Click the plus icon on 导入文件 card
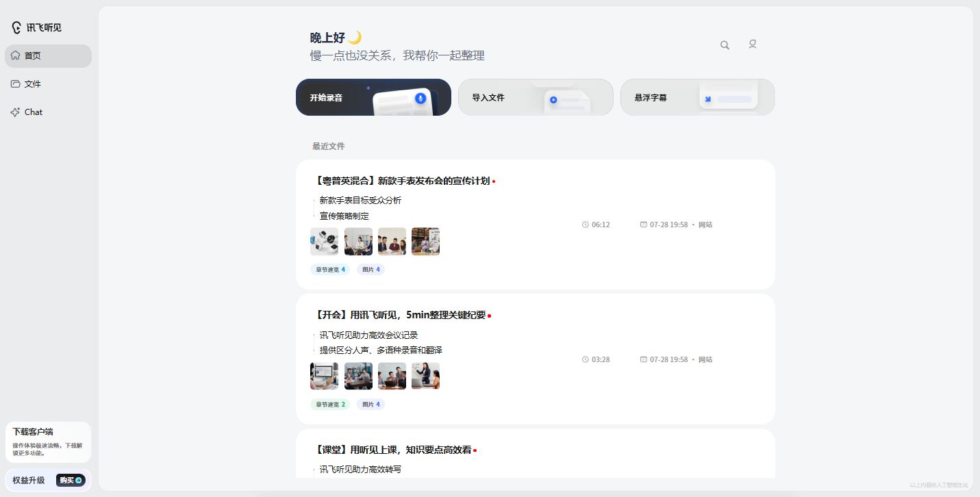This screenshot has width=980, height=497. click(553, 100)
